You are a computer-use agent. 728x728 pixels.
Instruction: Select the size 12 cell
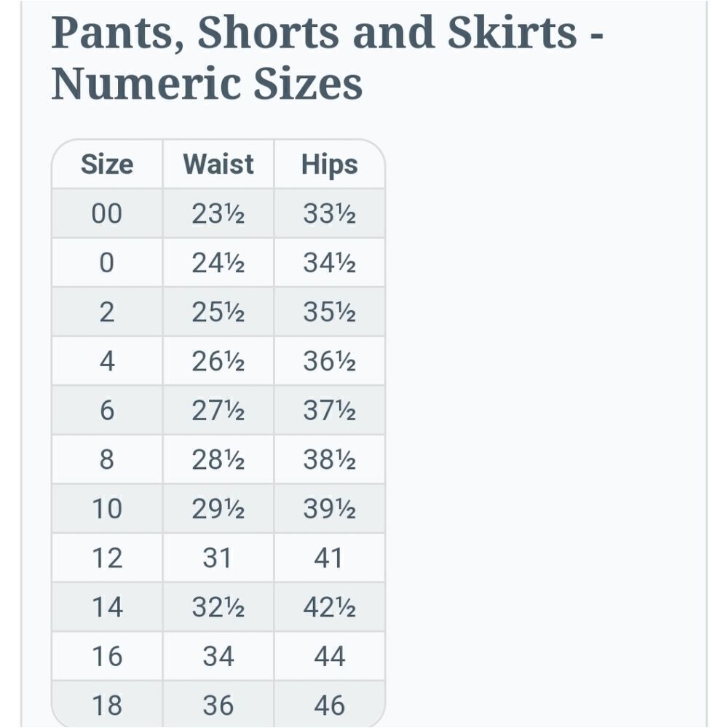click(107, 558)
